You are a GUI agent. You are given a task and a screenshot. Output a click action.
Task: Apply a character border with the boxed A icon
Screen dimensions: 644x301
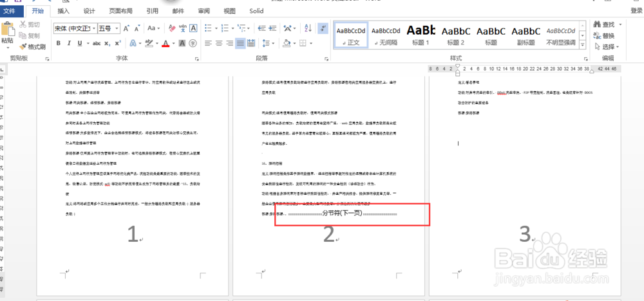coord(193,28)
